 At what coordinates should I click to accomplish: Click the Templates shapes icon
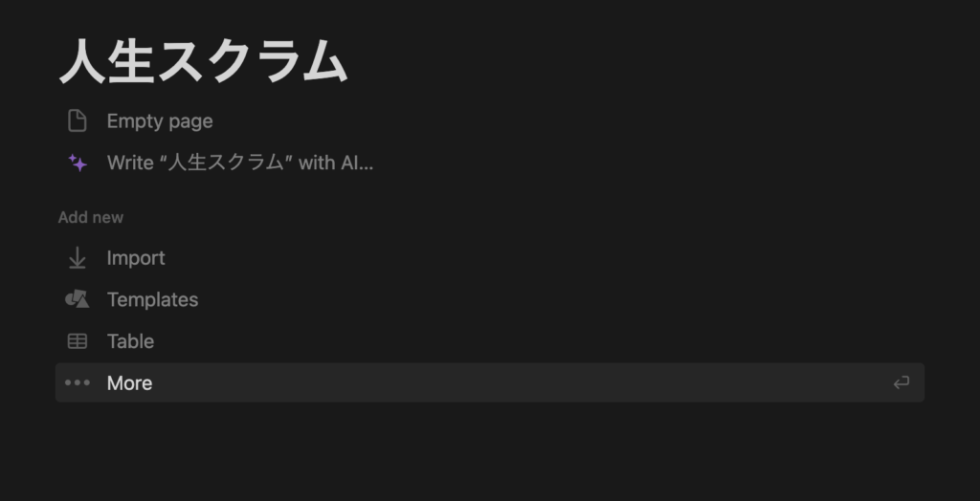pos(77,299)
